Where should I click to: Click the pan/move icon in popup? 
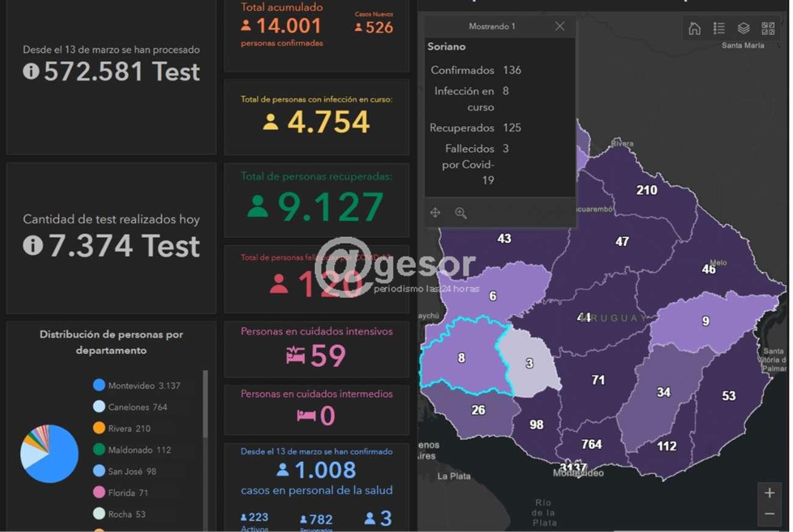pos(435,213)
